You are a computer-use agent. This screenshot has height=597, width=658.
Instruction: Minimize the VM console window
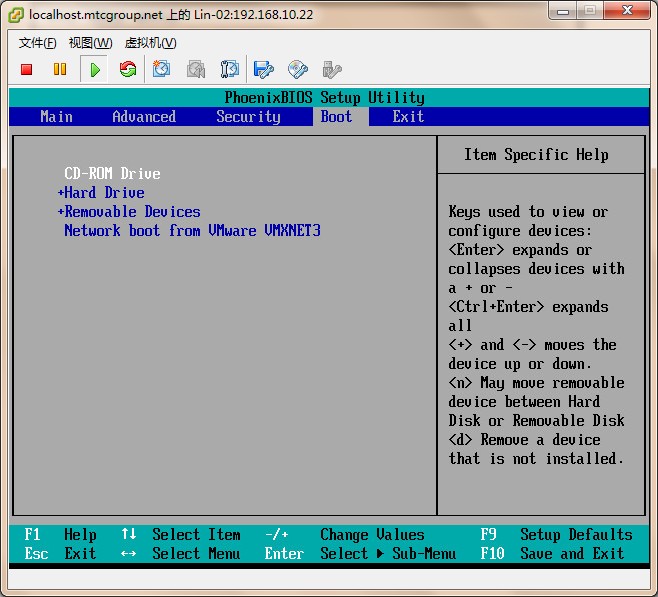pos(563,11)
